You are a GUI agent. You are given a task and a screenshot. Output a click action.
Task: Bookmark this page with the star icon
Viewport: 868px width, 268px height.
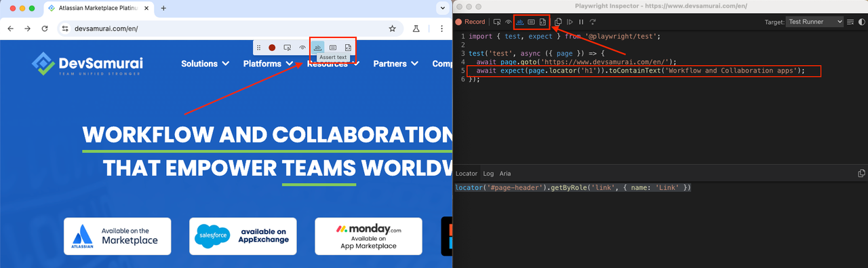tap(392, 28)
